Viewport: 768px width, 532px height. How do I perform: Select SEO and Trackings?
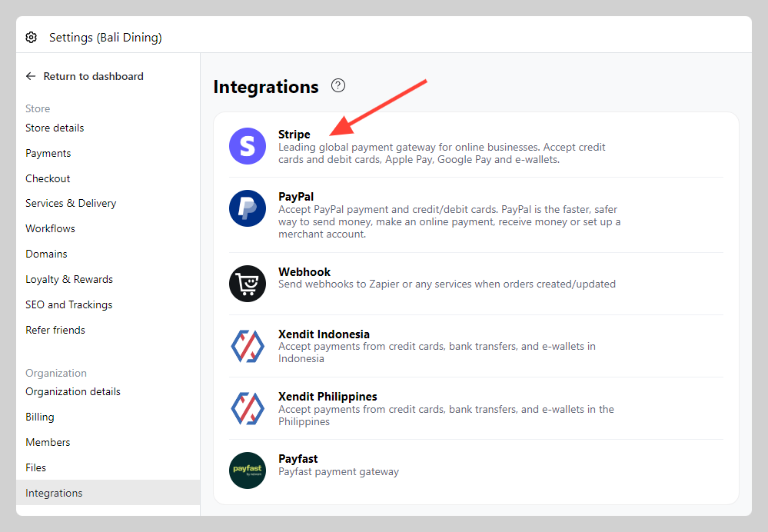(x=69, y=304)
